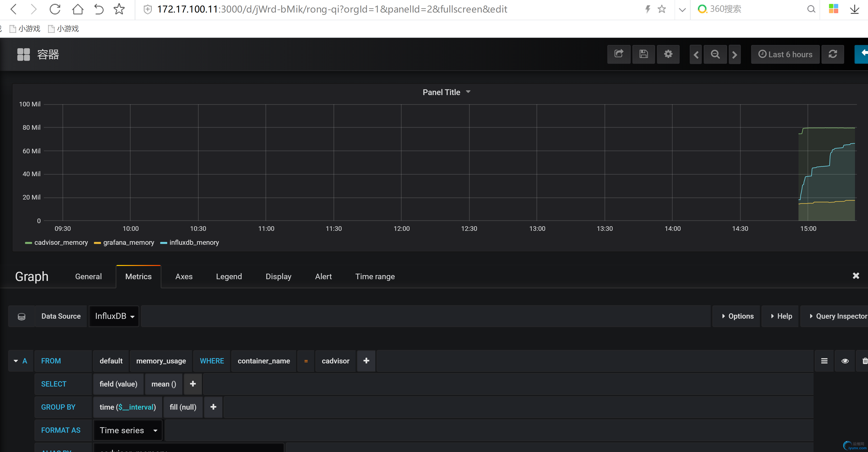Switch to the Metrics tab

point(139,276)
